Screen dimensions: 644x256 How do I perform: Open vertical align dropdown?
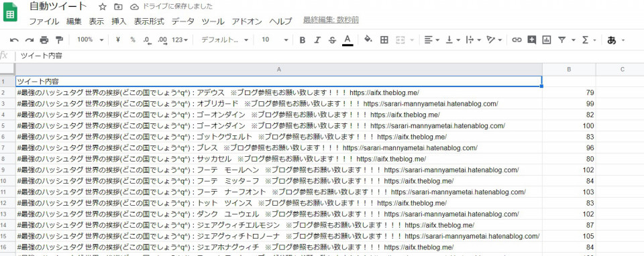tap(453, 40)
